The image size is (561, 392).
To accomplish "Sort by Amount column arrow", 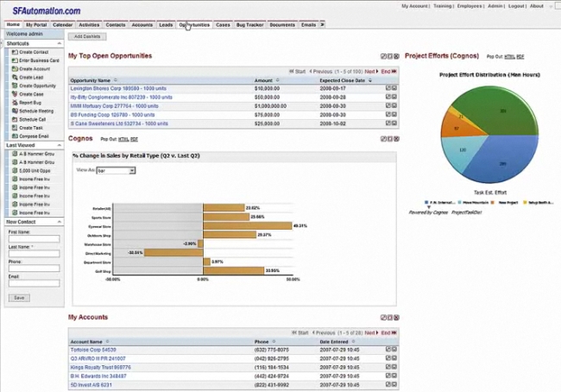I will point(277,80).
